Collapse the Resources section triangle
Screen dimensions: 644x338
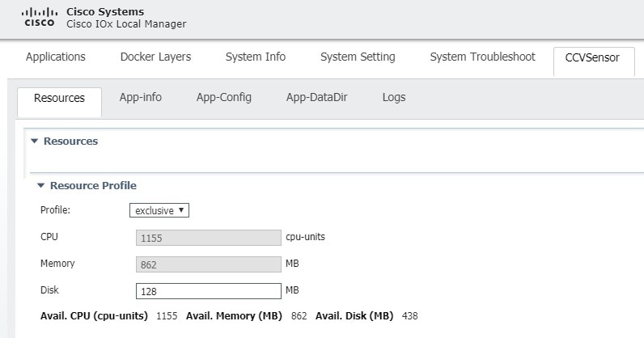(x=35, y=142)
